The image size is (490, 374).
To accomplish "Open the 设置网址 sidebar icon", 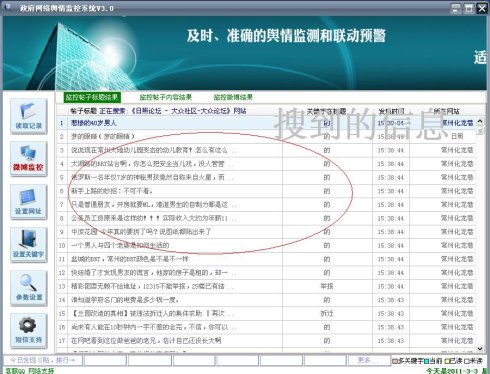I will click(x=28, y=202).
